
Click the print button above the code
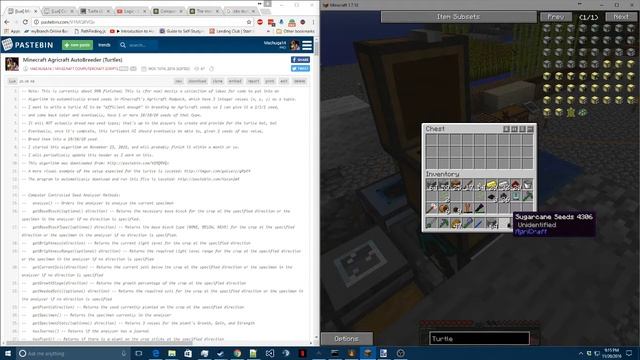pos(270,81)
